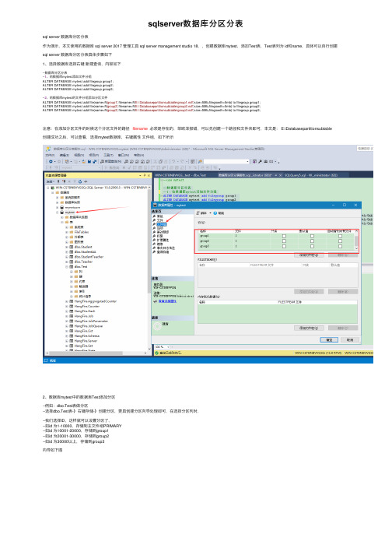Click the Permissions page wrench icon

click(x=154, y=236)
